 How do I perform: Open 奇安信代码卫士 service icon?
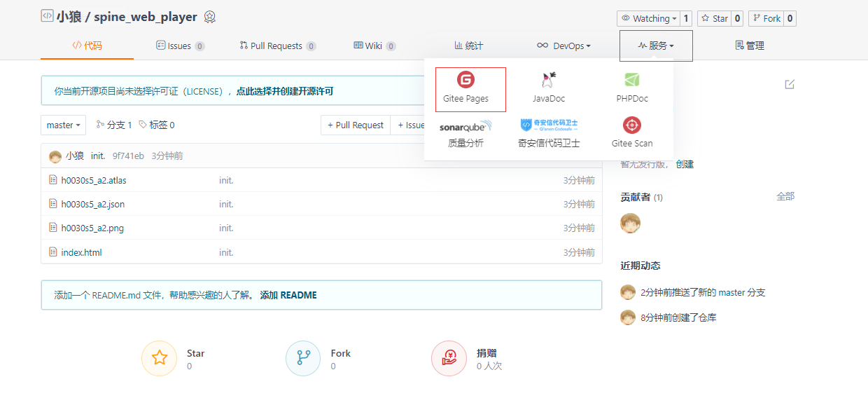(x=549, y=125)
